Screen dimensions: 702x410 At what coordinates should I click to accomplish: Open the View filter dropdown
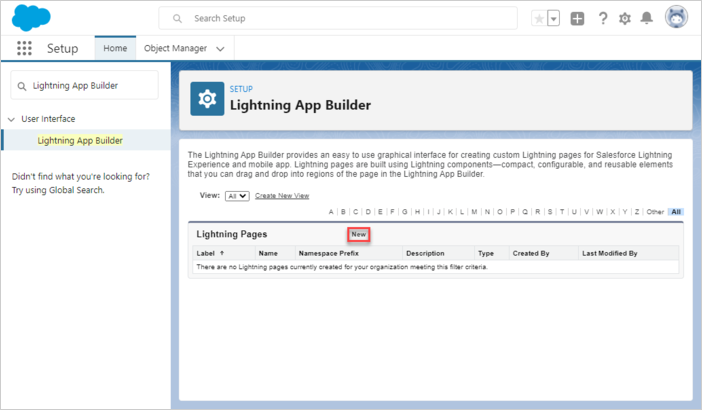tap(237, 196)
